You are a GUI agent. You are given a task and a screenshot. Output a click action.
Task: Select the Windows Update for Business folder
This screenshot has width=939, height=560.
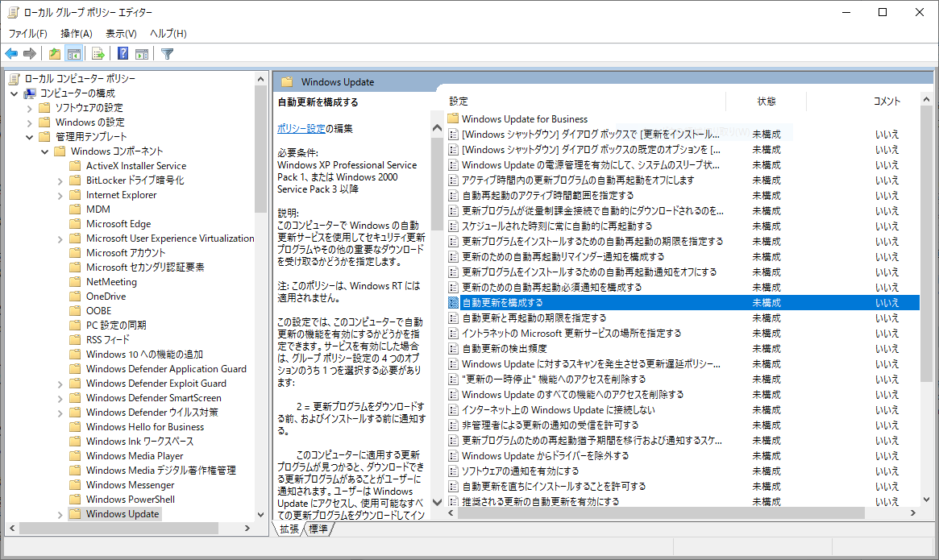[x=525, y=118]
